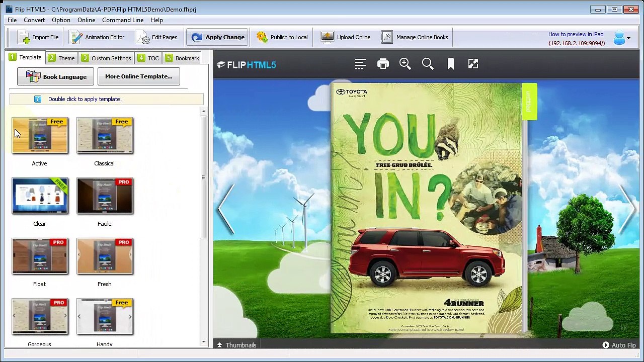Switch to the Theme tab
The width and height of the screenshot is (644, 362).
click(61, 58)
